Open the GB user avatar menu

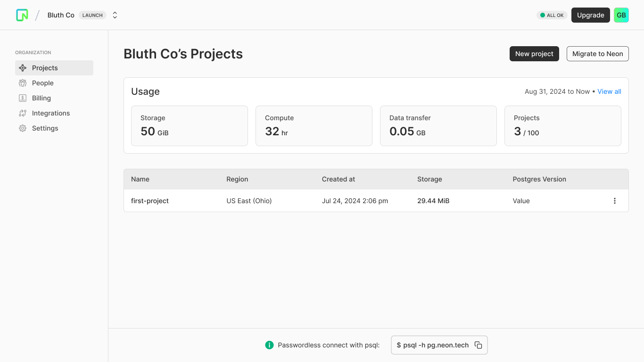pos(621,15)
